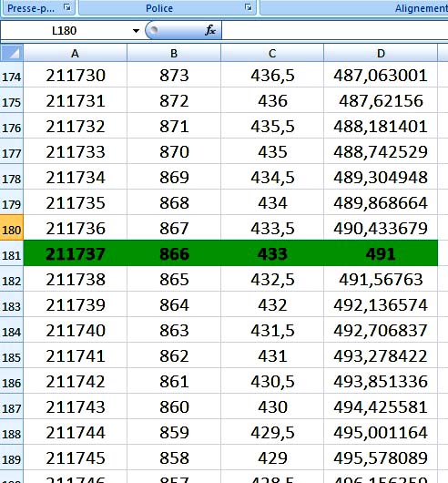Click green cell with value 491
448x483 pixels.
click(381, 253)
